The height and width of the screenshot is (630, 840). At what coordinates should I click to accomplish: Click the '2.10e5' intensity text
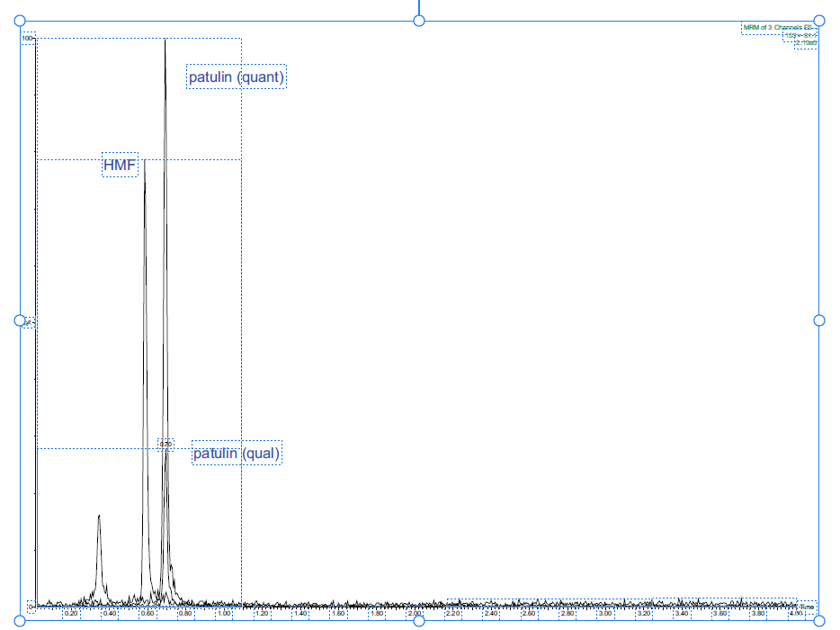(x=806, y=43)
